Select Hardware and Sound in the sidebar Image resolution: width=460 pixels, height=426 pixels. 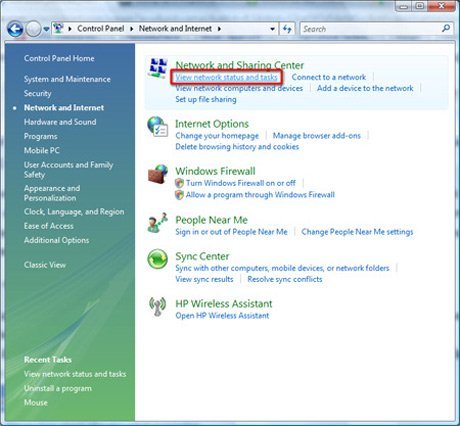tap(60, 122)
